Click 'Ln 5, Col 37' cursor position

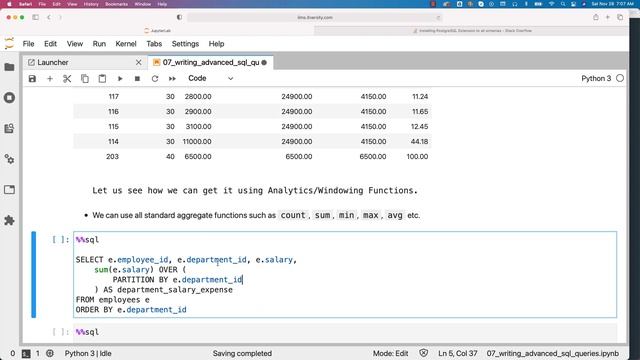point(458,353)
